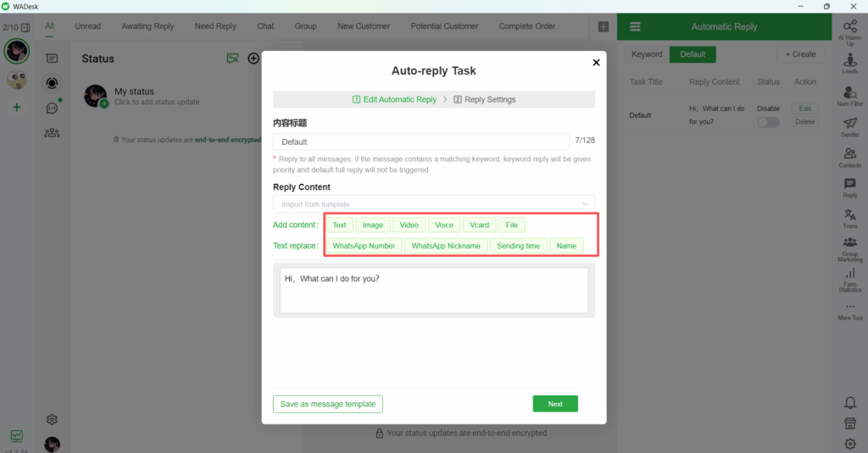Click the notification bell icon

(x=850, y=403)
